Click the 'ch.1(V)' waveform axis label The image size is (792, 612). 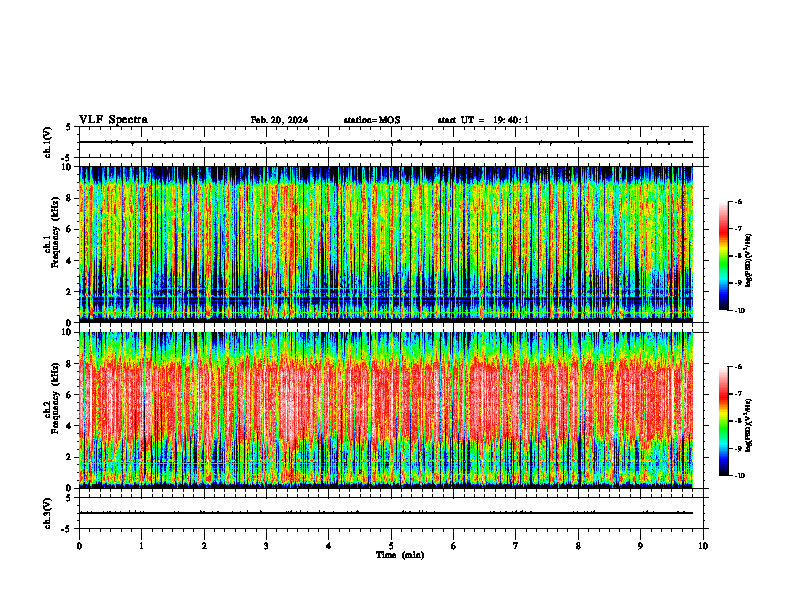(47, 142)
